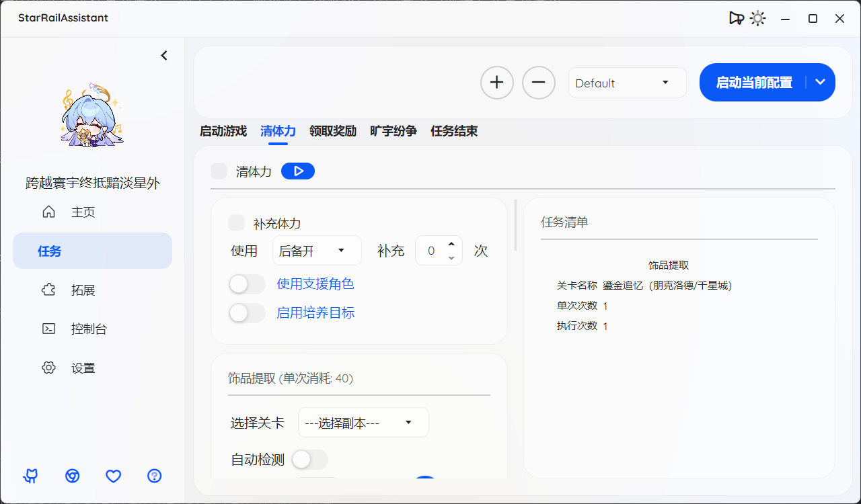
Task: Click the megaphone announcement icon
Action: tap(737, 18)
